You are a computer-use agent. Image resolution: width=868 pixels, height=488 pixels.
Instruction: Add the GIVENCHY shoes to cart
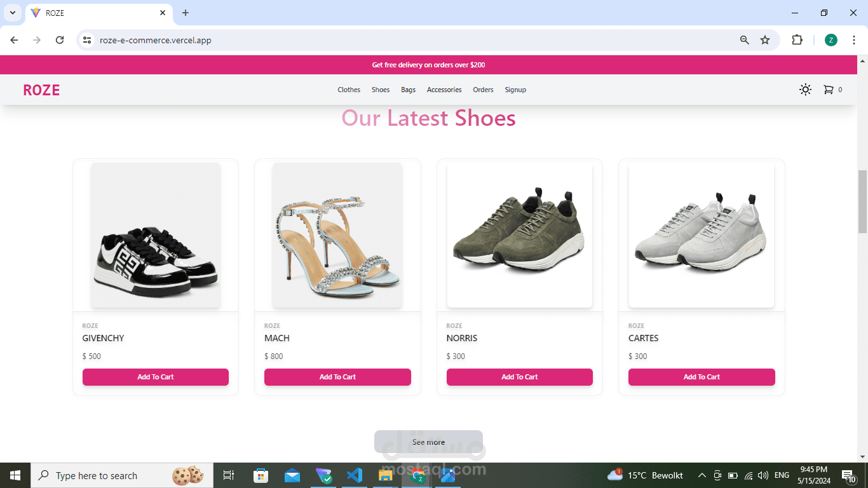[x=156, y=377]
